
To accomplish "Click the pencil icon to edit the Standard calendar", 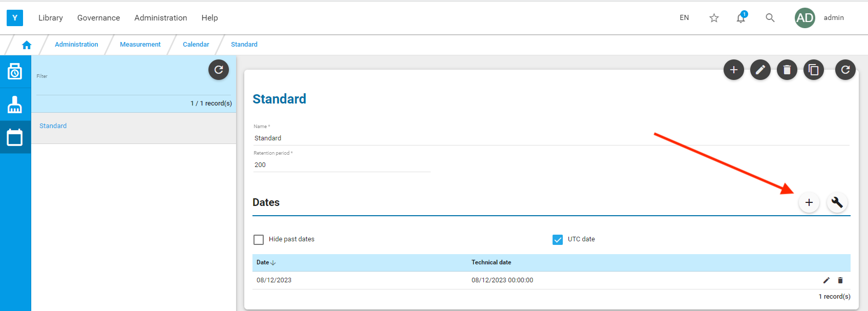I will [x=760, y=70].
